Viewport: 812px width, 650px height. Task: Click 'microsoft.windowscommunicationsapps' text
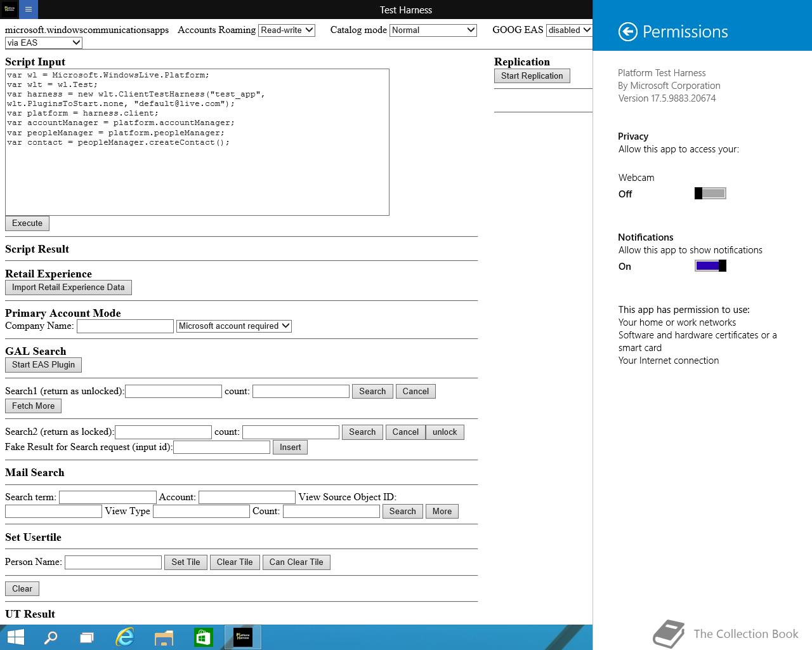click(87, 30)
